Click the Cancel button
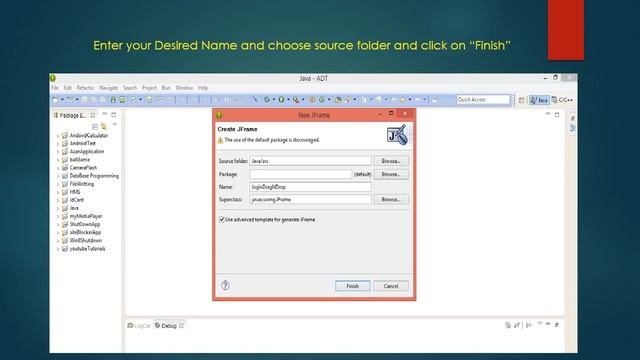Screen dimensions: 640x360 click(391, 286)
